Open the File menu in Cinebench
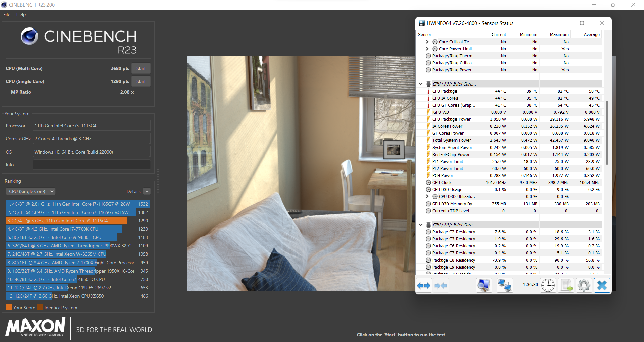The image size is (644, 342). (7, 14)
